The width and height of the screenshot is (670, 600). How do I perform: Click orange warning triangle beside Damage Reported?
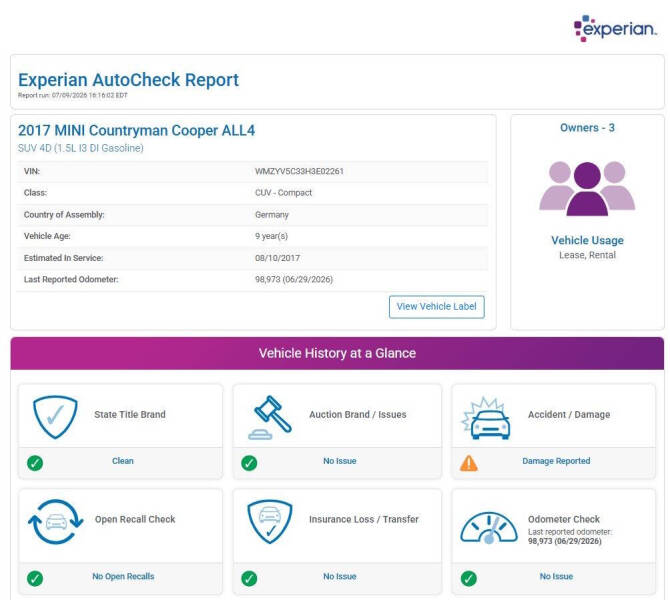tap(469, 463)
